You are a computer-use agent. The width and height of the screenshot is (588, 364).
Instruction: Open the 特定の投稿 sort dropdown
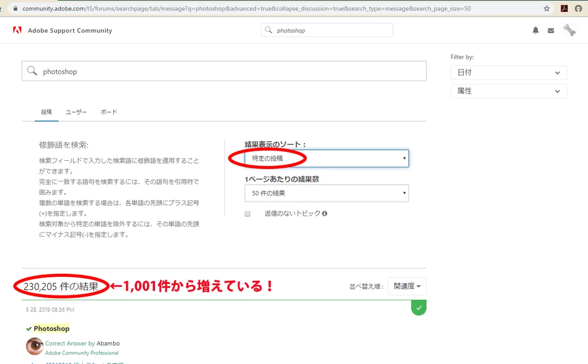326,158
